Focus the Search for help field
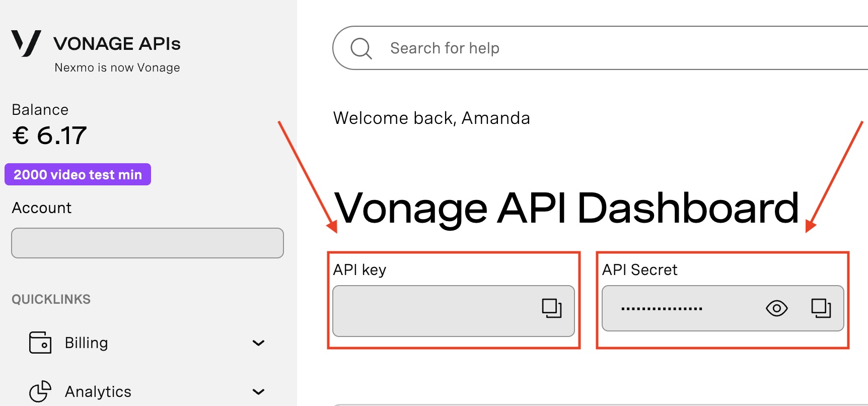 [x=600, y=48]
